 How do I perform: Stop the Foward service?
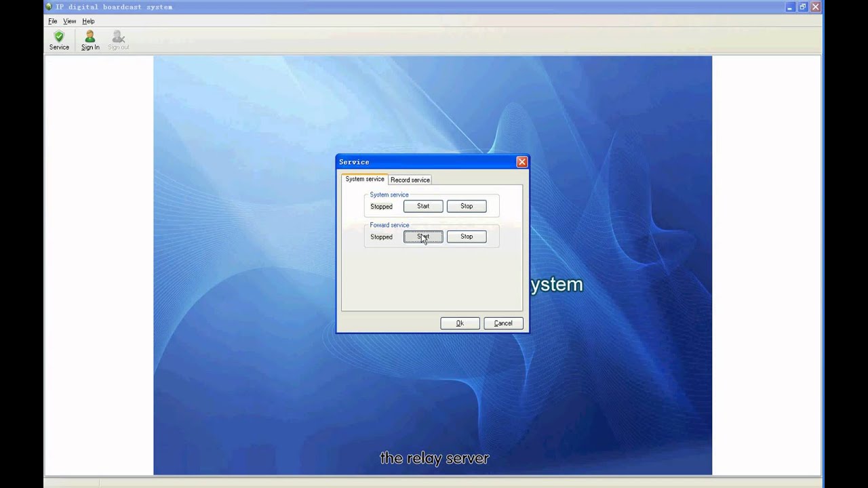467,237
